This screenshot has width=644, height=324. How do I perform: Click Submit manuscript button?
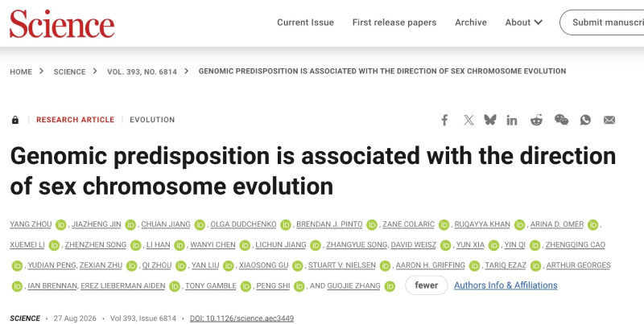click(602, 23)
